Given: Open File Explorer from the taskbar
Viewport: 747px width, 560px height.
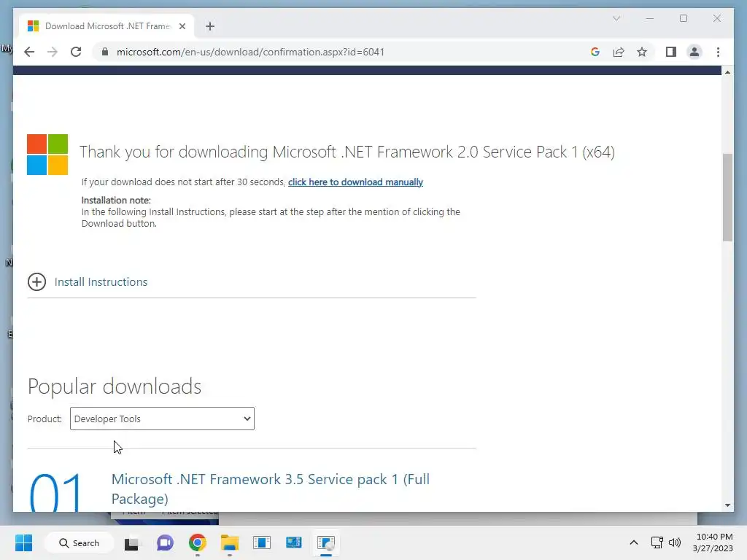Looking at the screenshot, I should [x=230, y=542].
